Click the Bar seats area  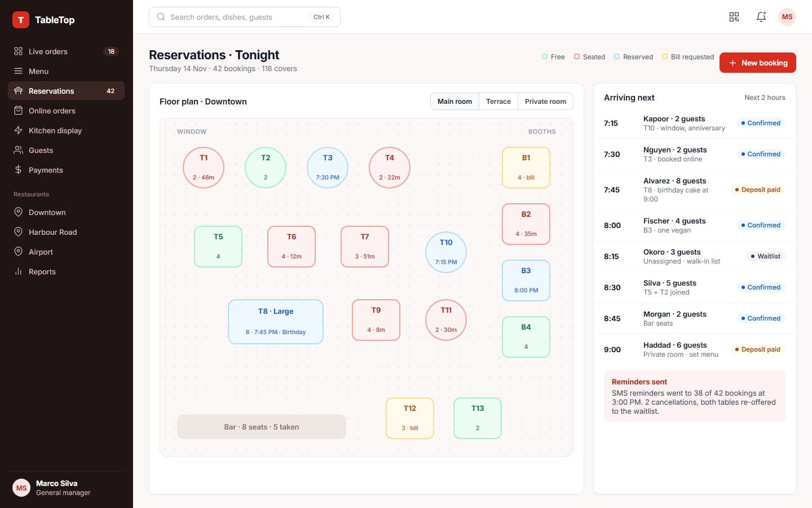click(x=262, y=427)
